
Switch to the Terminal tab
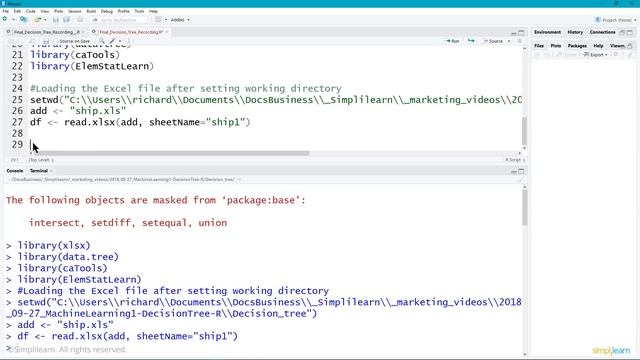[x=39, y=171]
